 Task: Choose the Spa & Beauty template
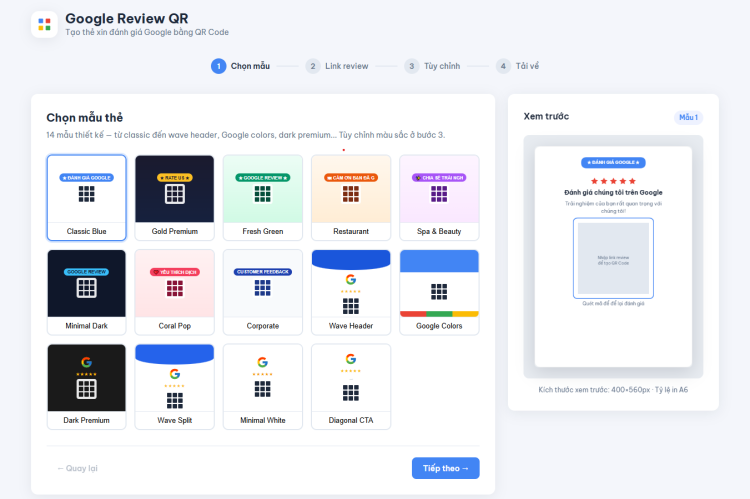pyautogui.click(x=439, y=197)
